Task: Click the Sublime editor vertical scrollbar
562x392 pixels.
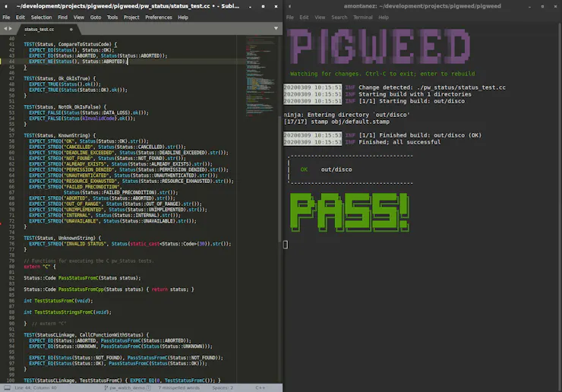Action: click(279, 179)
